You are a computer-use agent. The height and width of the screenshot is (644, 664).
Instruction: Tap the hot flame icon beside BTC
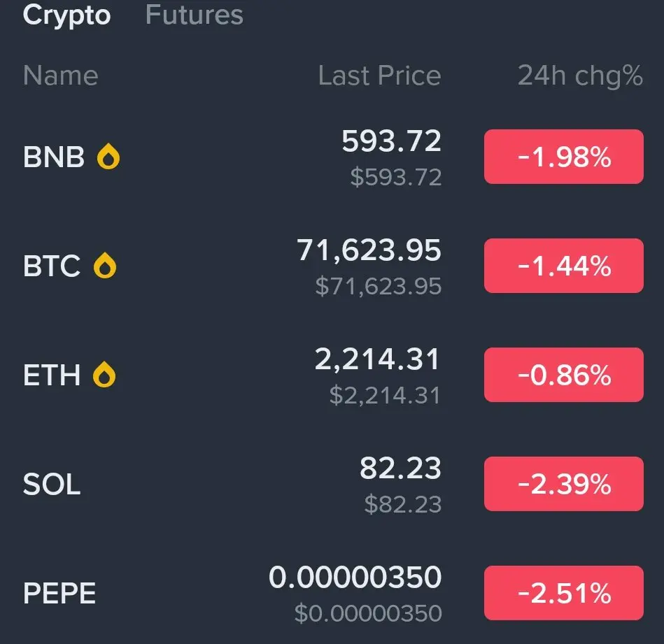pyautogui.click(x=105, y=266)
